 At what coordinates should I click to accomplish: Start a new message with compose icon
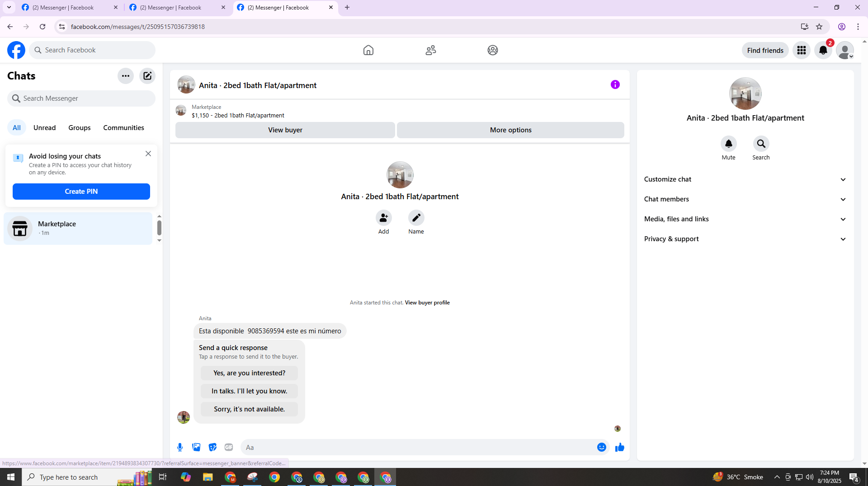pos(147,76)
